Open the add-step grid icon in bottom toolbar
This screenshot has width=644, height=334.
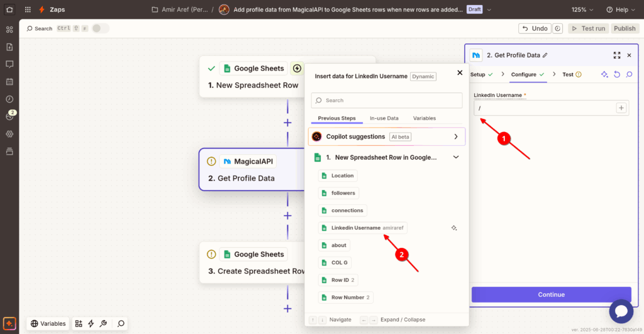click(79, 324)
